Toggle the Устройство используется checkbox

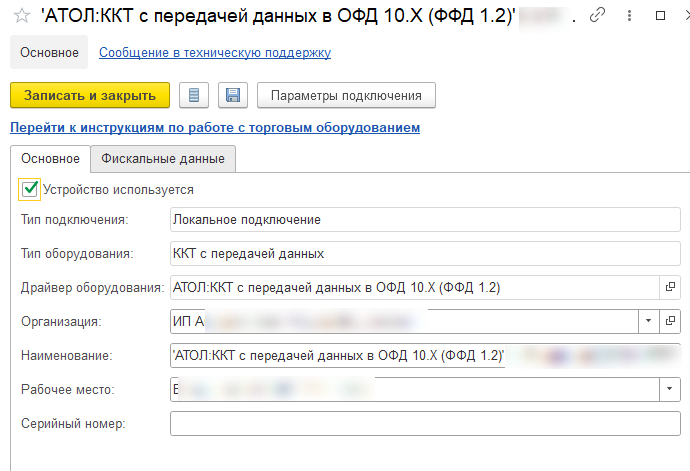(29, 189)
